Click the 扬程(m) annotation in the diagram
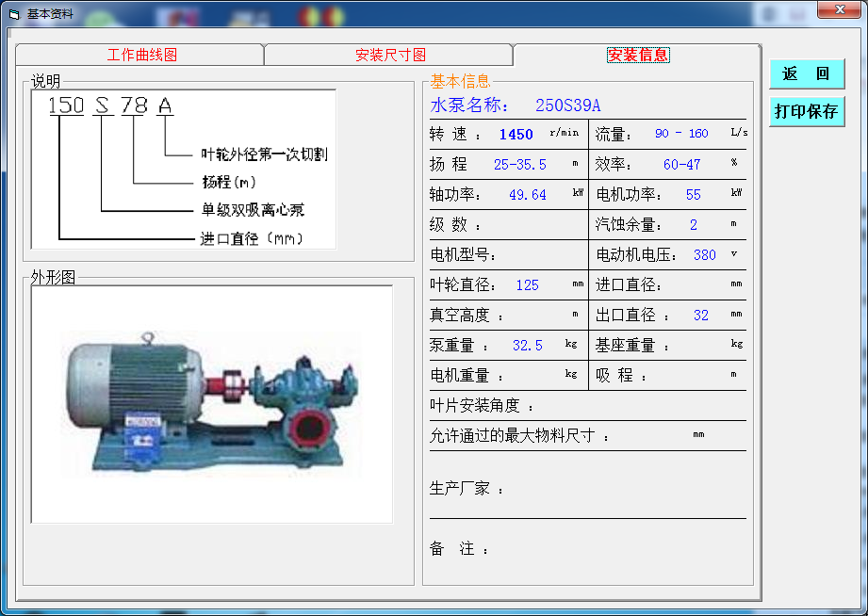 click(x=229, y=182)
